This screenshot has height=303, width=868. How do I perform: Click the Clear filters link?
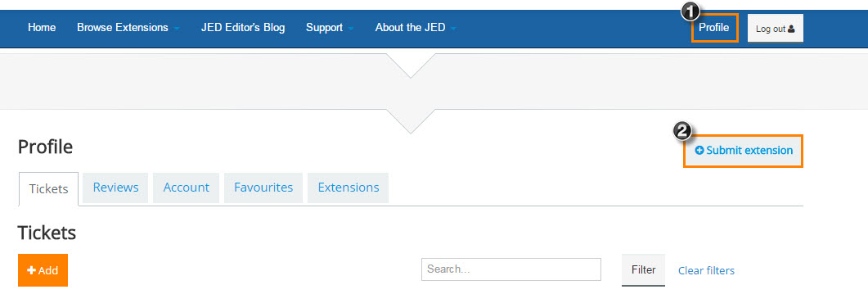click(x=706, y=270)
